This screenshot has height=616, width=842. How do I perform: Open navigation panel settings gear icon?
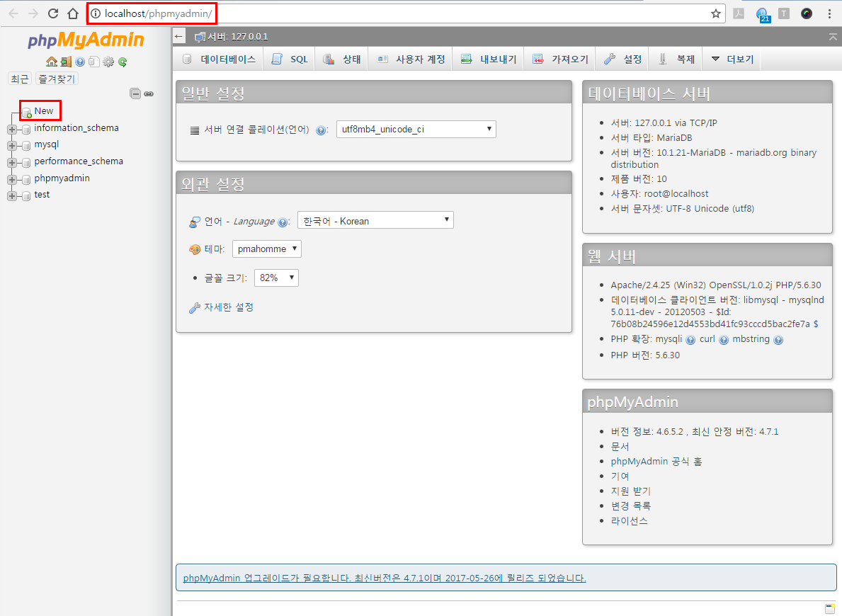pyautogui.click(x=108, y=62)
